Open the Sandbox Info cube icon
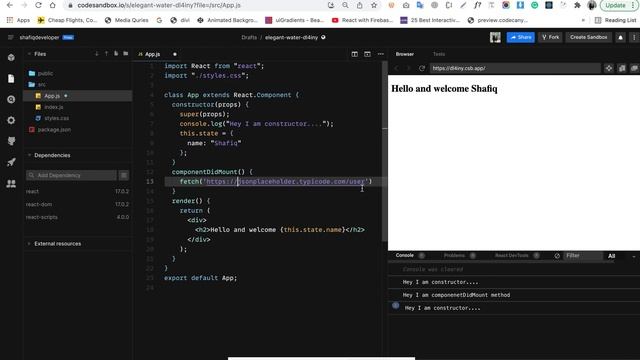 11,58
